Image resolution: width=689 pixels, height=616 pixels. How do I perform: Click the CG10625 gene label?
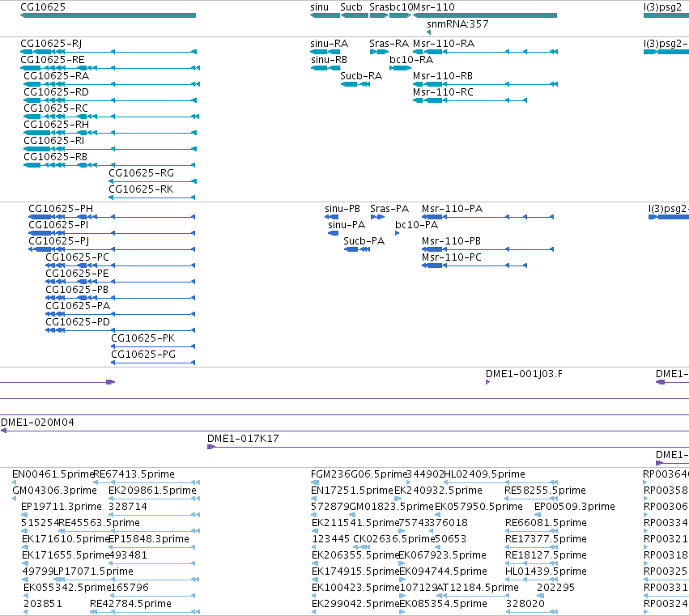(x=43, y=7)
